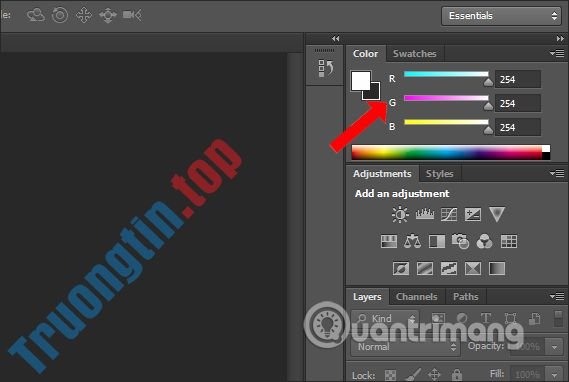Collapse the icon dock with double arrows
The image size is (569, 382).
pos(336,38)
